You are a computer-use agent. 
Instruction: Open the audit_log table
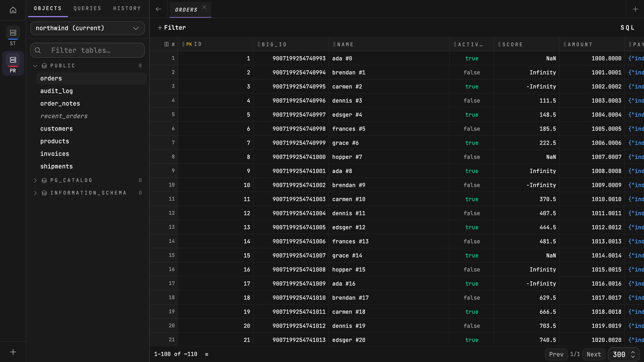click(92, 91)
